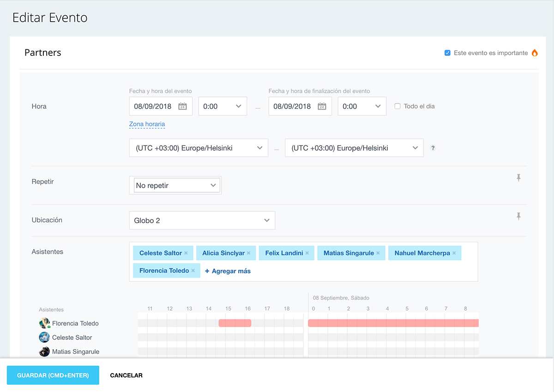Remove Felix Landini from attendees
This screenshot has height=392, width=554.
307,253
